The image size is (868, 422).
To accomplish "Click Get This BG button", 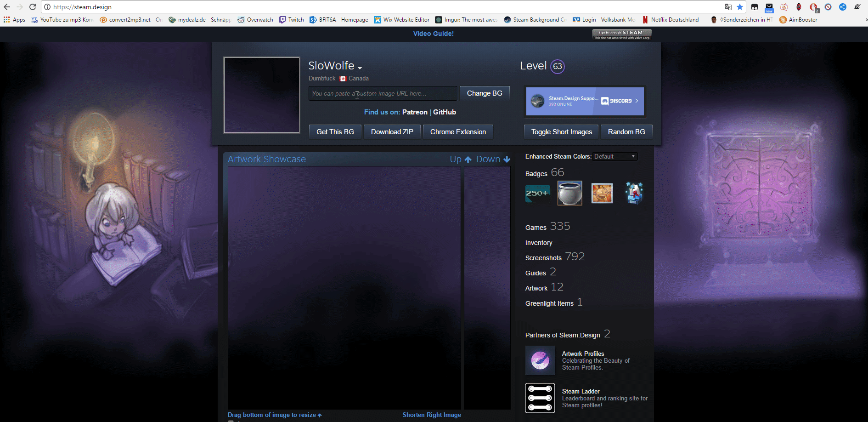I will pyautogui.click(x=335, y=132).
